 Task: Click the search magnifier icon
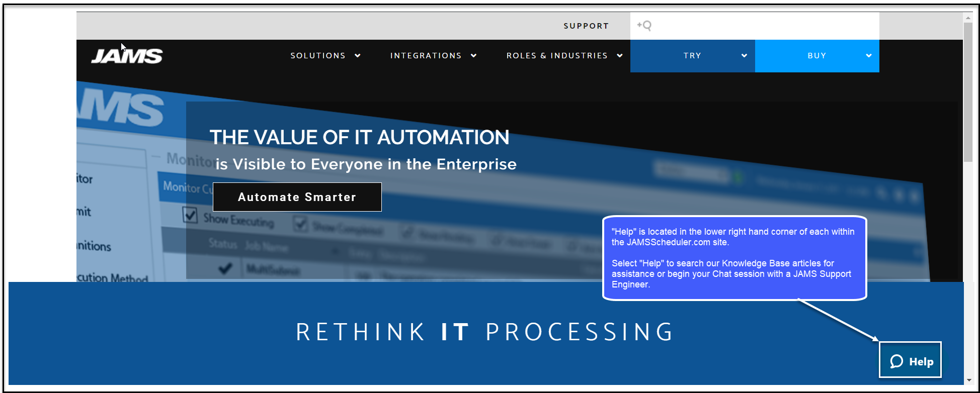pos(646,26)
